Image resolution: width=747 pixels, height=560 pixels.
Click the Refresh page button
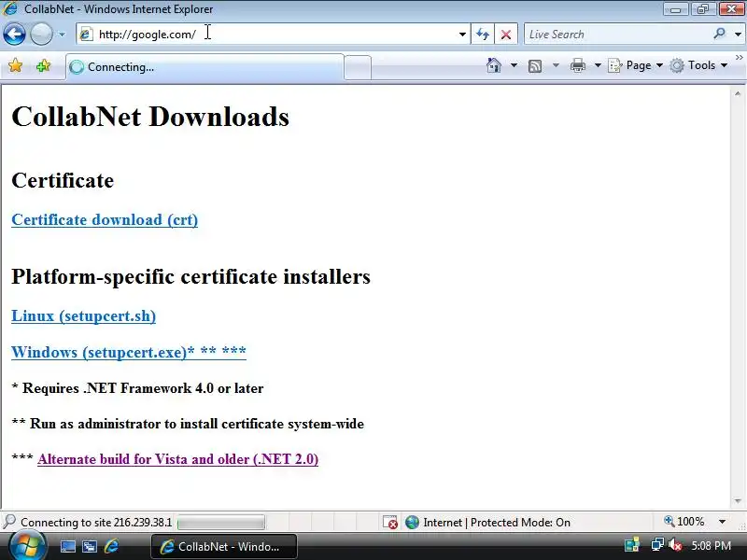pyautogui.click(x=483, y=35)
